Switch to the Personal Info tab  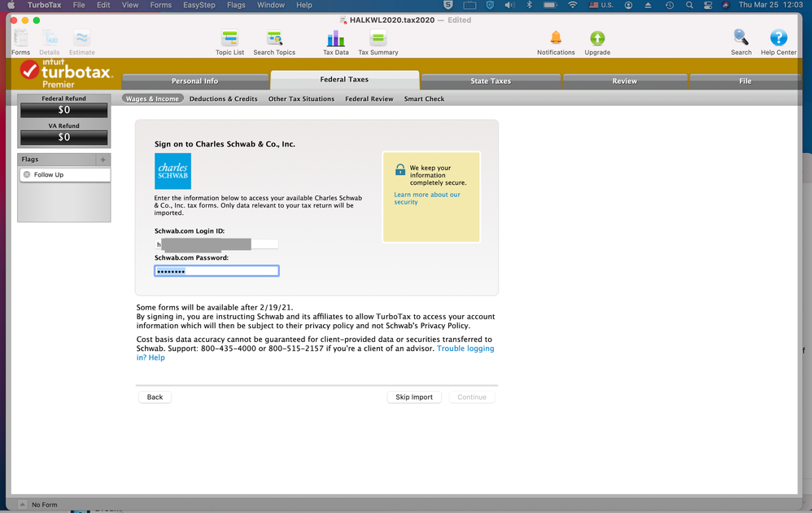[x=195, y=81]
